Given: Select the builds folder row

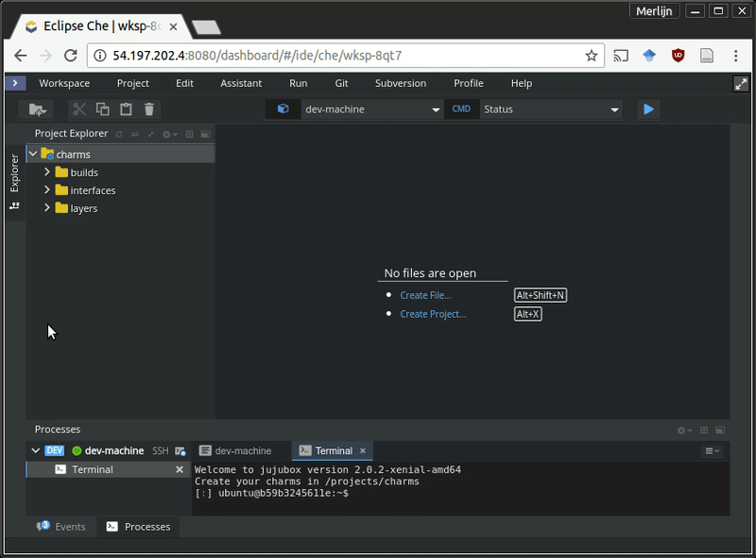Looking at the screenshot, I should 121,172.
